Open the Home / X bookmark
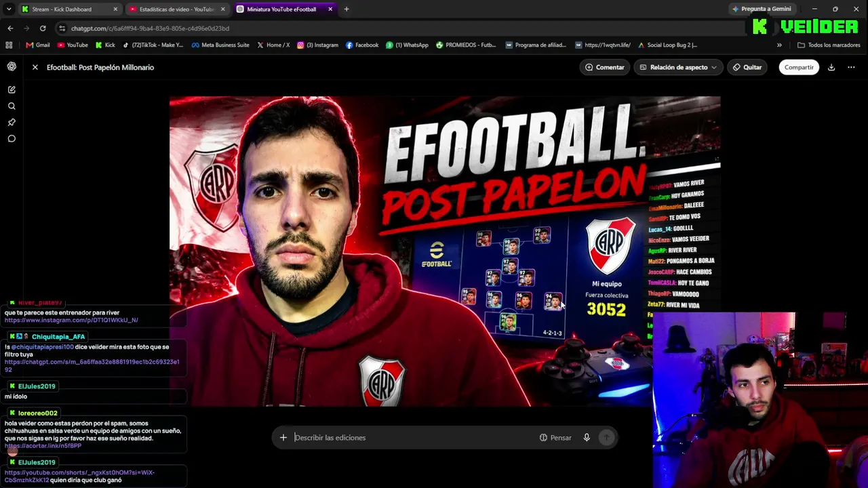The height and width of the screenshot is (488, 868). point(273,45)
